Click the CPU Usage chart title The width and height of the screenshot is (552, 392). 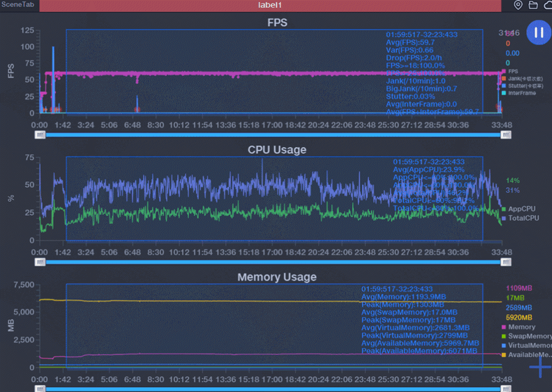coord(277,150)
